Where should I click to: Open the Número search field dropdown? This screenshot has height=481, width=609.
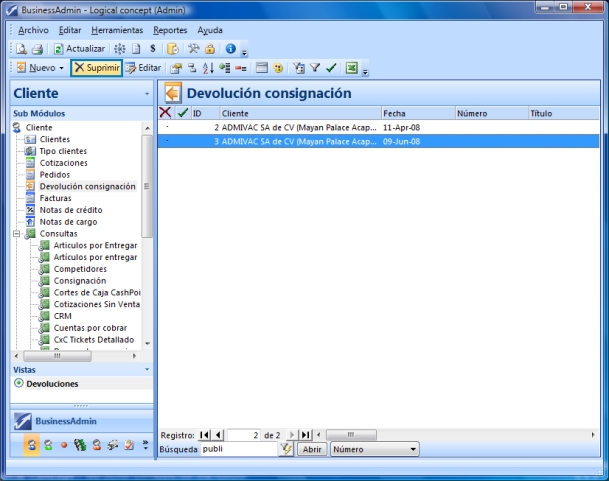414,450
